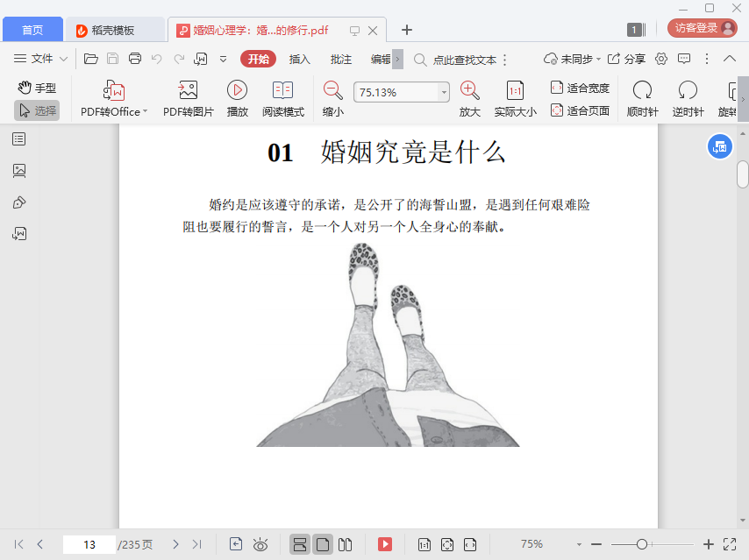Zoom in with the 放大 magnifier
749x560 pixels.
point(469,98)
